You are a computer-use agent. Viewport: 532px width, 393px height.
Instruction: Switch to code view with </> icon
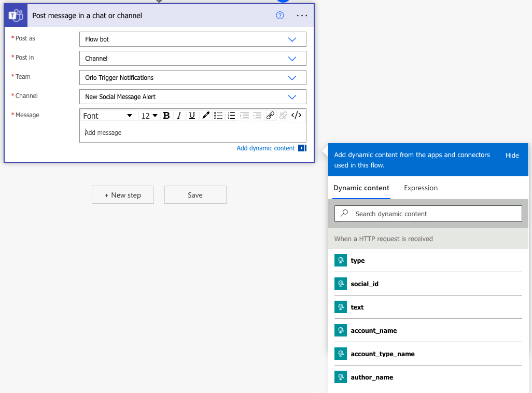click(296, 116)
